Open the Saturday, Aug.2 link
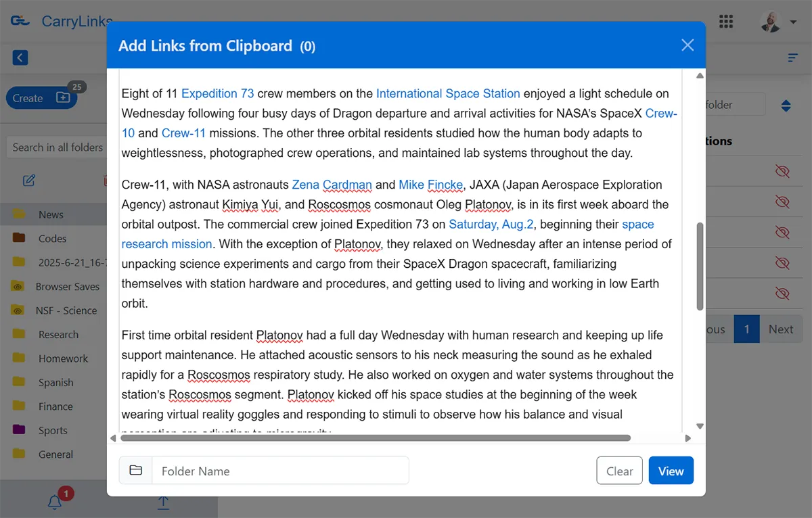812x518 pixels. [491, 224]
